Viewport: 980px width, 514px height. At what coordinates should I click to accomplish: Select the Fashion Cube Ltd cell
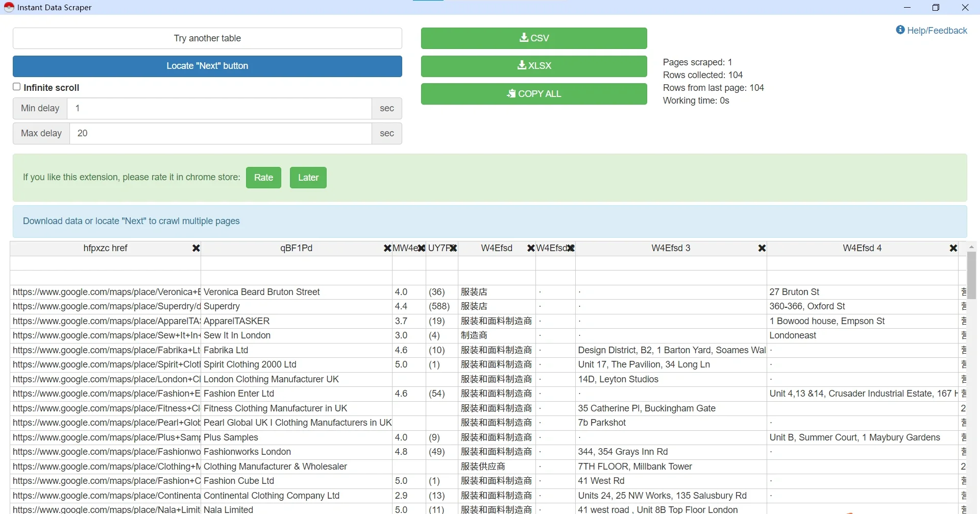coord(297,481)
